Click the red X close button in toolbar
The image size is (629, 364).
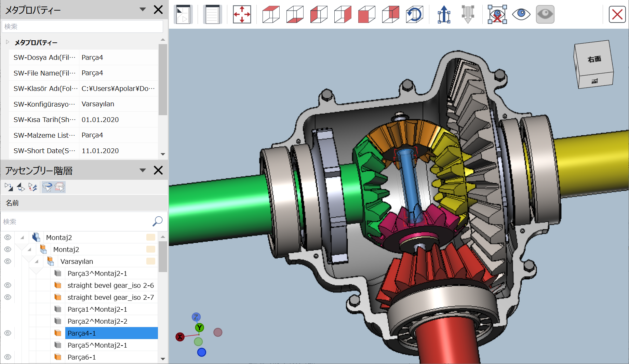(x=617, y=15)
